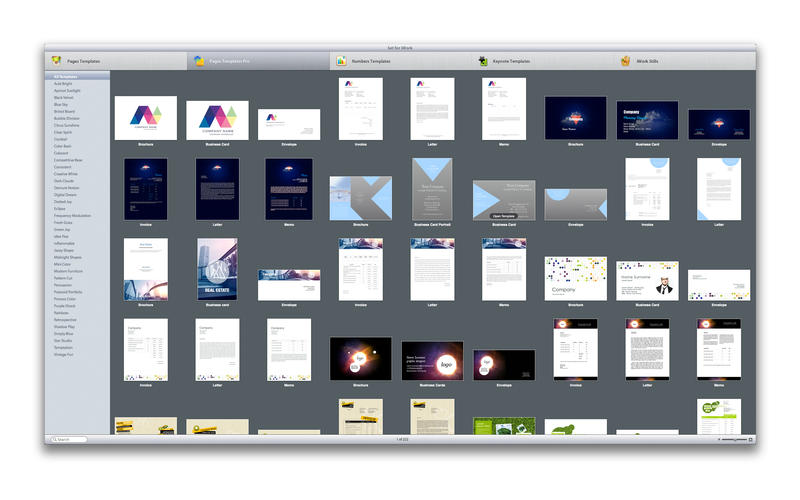Adjust the thumbnail size slider
This screenshot has width=800, height=500.
[x=736, y=440]
